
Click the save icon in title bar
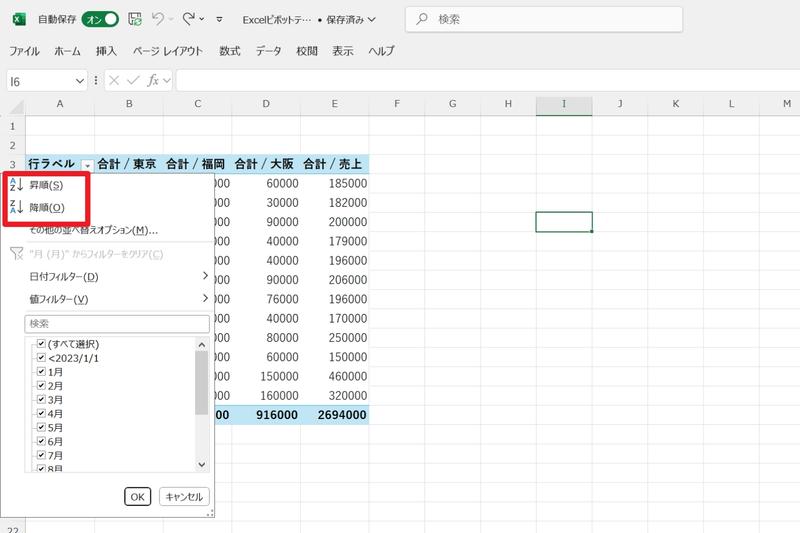click(135, 19)
